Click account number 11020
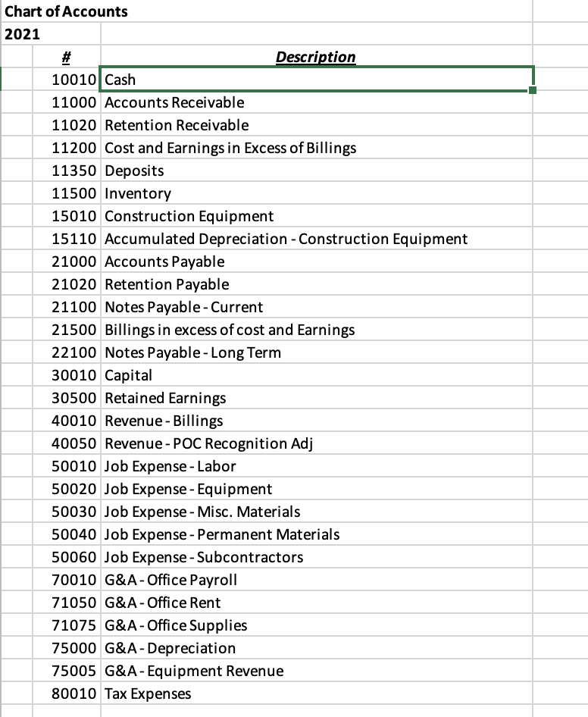Screen dimensions: 588x717 pos(66,125)
